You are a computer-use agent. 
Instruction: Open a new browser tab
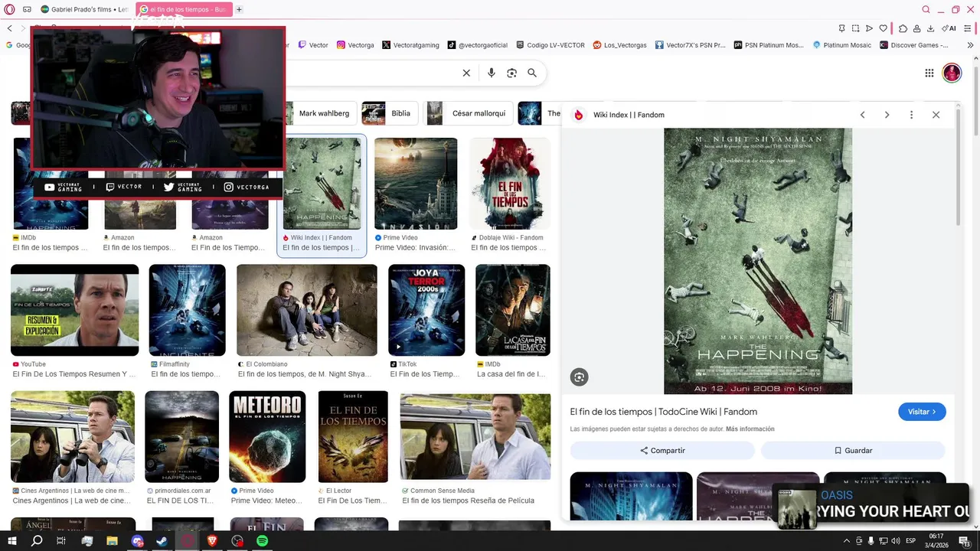(x=239, y=9)
